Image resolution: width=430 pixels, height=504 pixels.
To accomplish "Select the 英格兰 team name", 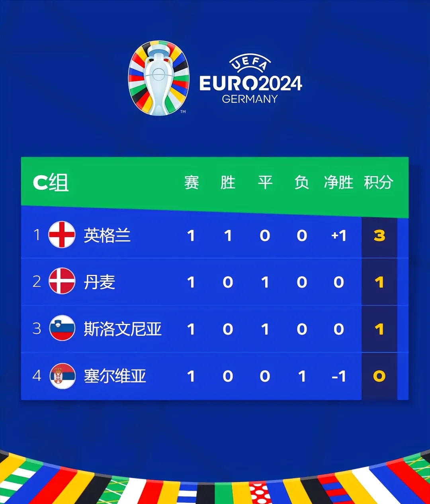I will [x=107, y=235].
